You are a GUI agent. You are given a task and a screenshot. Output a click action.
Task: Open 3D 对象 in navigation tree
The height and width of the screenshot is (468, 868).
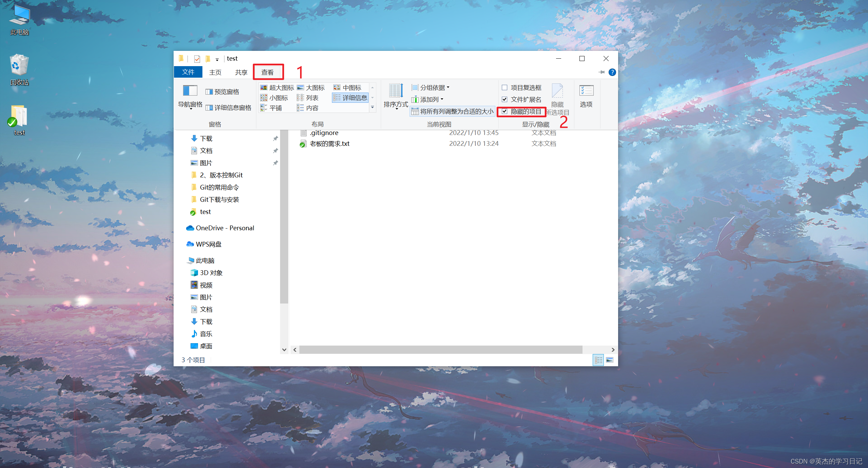(x=206, y=273)
